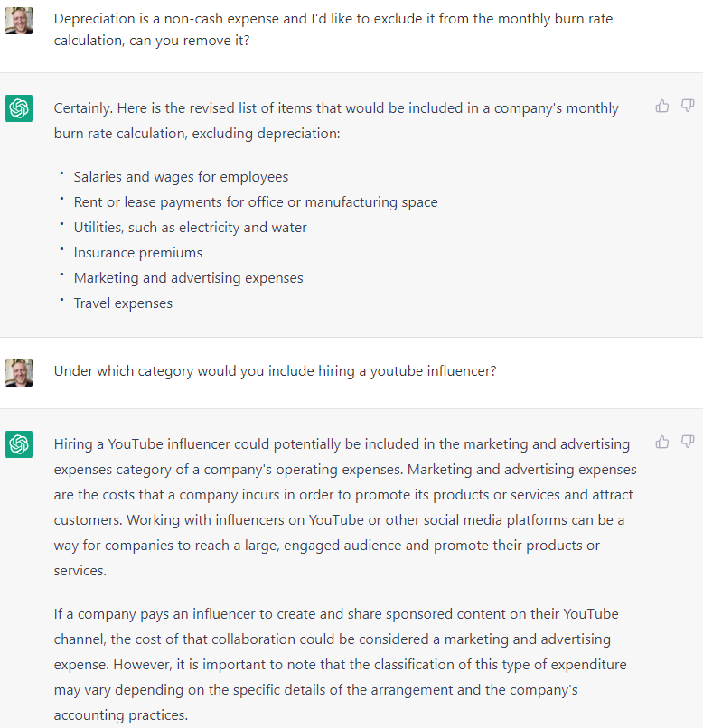Click the paragraph starting 'Hiring a YouTube influencer'

pos(345,507)
